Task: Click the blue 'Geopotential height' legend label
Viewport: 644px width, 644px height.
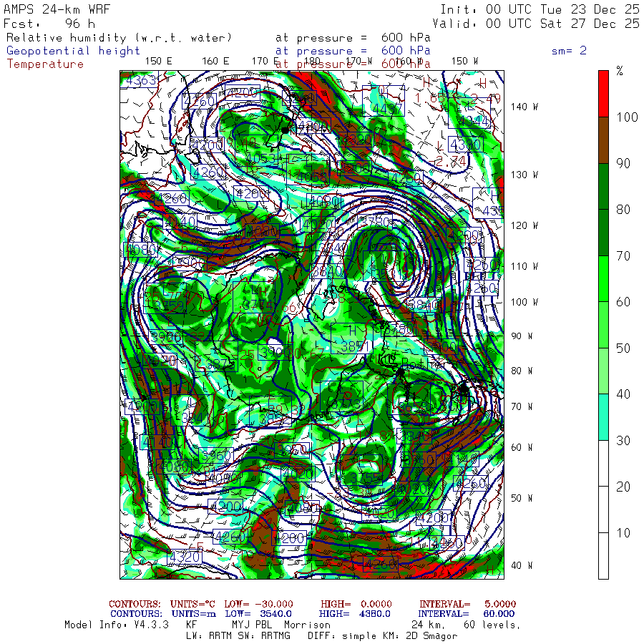Action: tap(74, 51)
